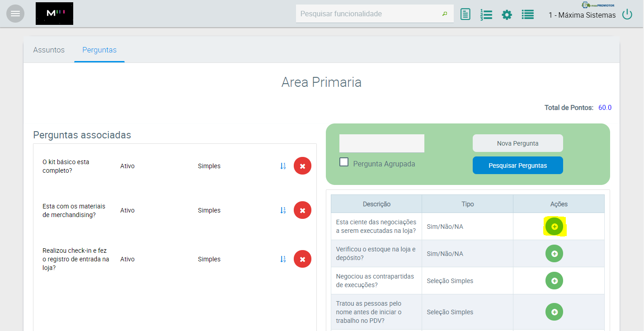Viewport: 644px width, 331px height.
Task: Click 'Verificou o estoque na loja e depósito?' cell
Action: (376, 254)
